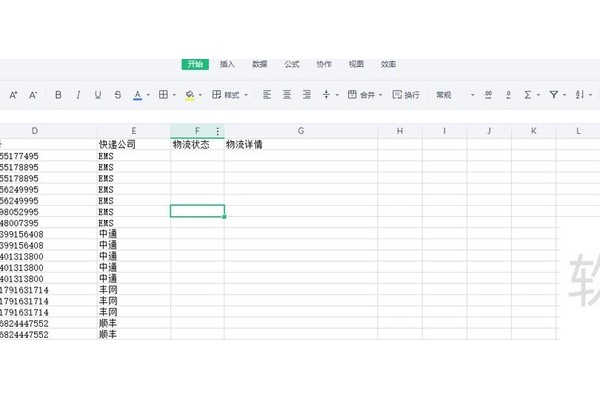600x400 pixels.
Task: Toggle underline formatting
Action: coord(98,95)
